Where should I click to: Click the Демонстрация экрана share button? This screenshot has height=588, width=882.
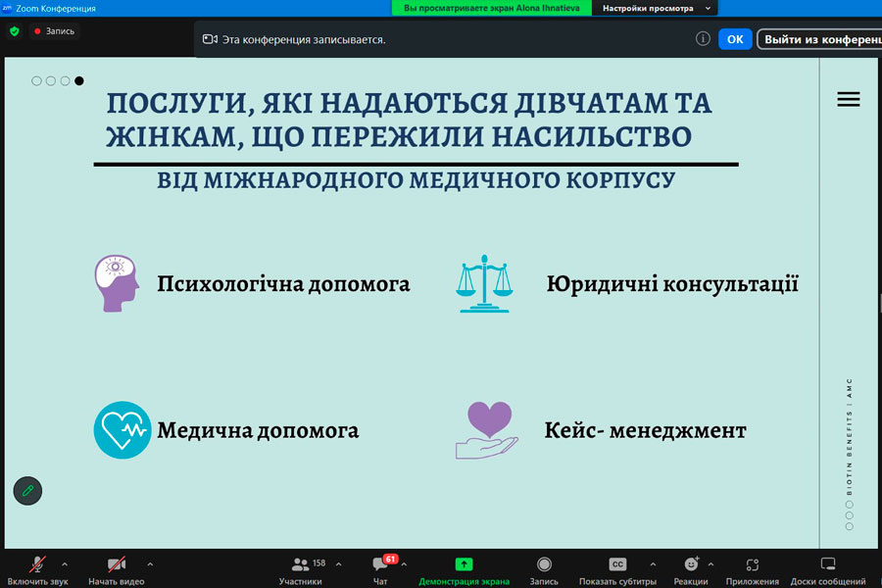pos(465,570)
